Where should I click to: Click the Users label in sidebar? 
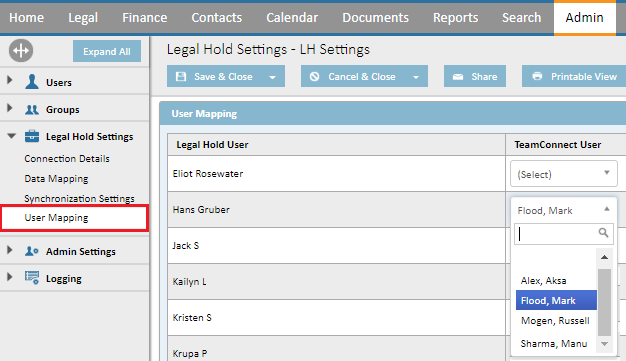(59, 83)
